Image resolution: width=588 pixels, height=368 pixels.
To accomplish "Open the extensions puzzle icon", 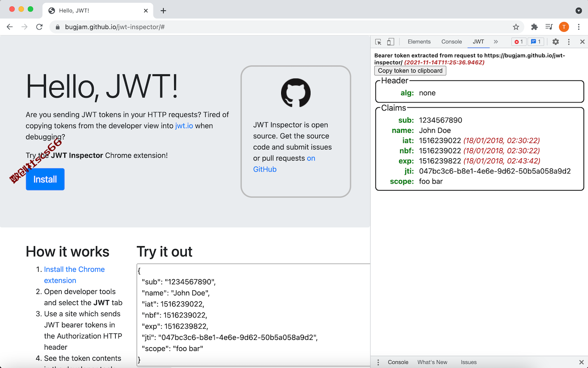I will [534, 27].
